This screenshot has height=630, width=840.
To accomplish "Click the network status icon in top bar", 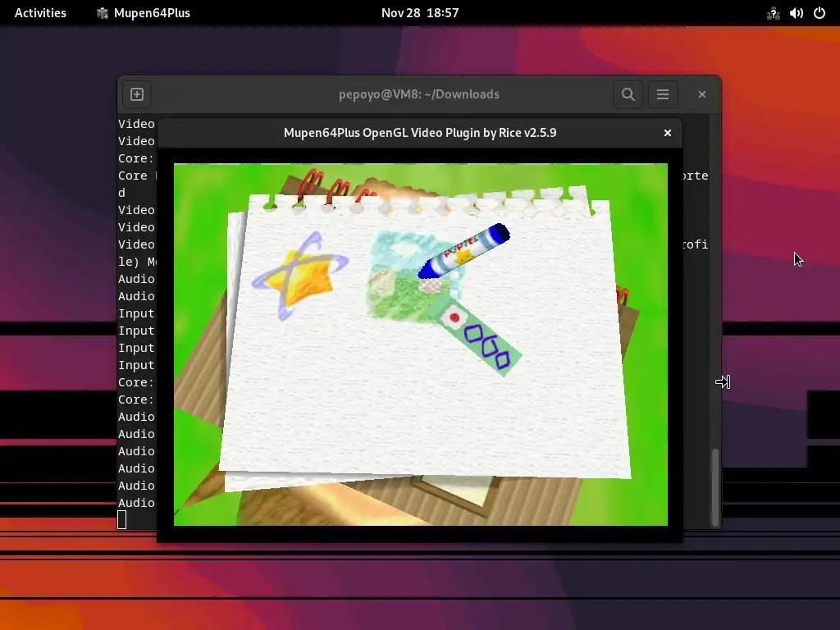I will (x=773, y=13).
